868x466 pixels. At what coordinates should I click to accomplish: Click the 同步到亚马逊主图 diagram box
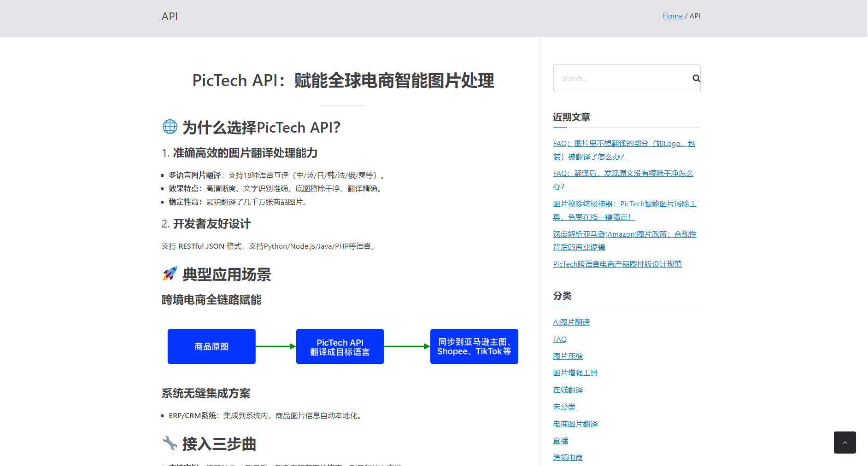click(474, 346)
